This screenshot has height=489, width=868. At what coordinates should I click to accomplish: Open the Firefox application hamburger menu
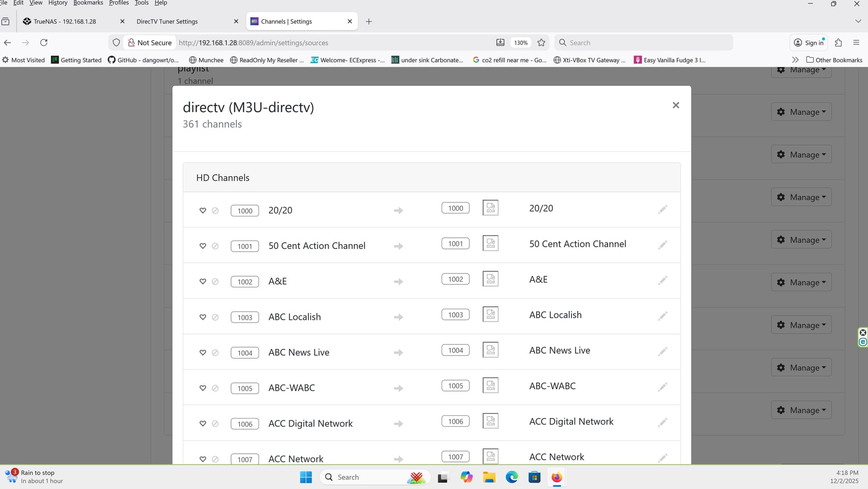tap(856, 42)
